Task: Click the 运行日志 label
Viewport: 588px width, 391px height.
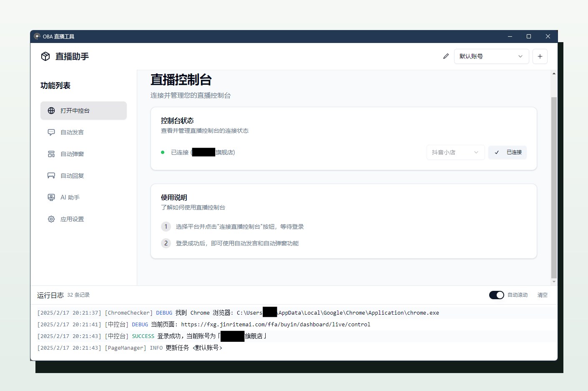Action: point(50,295)
